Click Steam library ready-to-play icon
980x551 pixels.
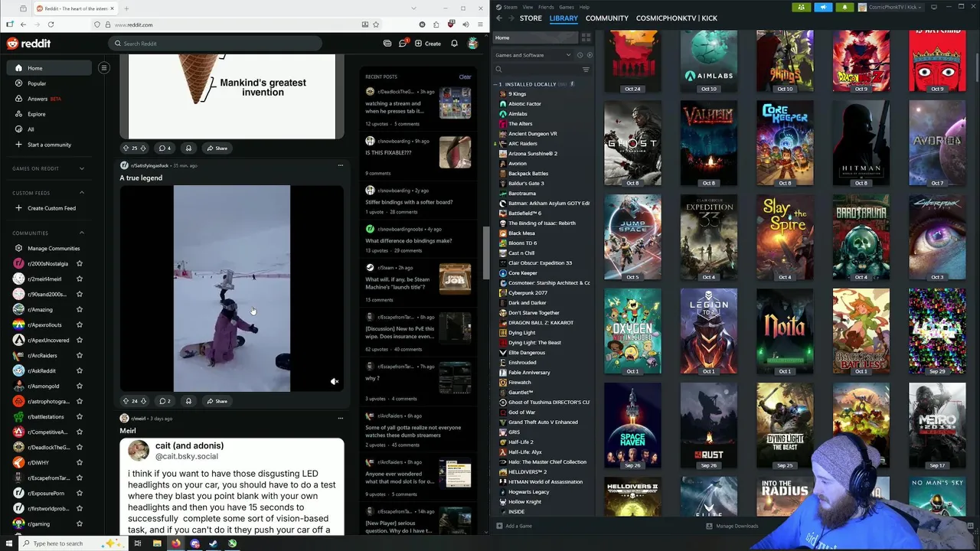[x=589, y=55]
